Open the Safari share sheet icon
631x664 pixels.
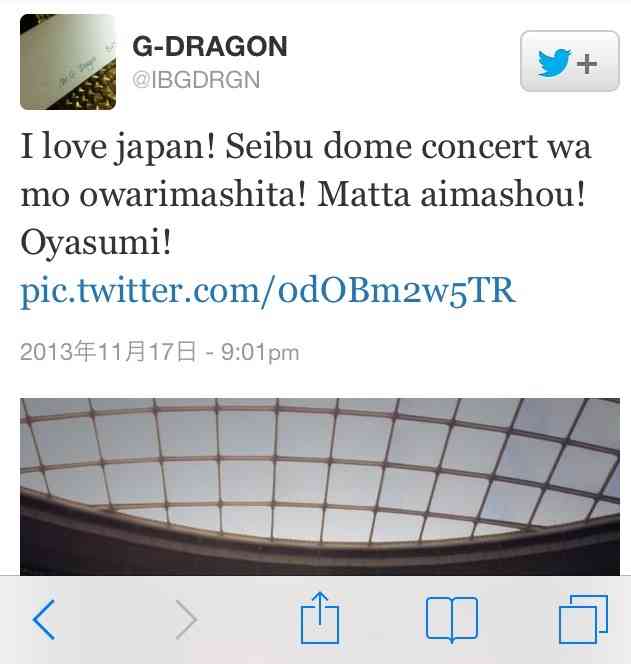(320, 618)
